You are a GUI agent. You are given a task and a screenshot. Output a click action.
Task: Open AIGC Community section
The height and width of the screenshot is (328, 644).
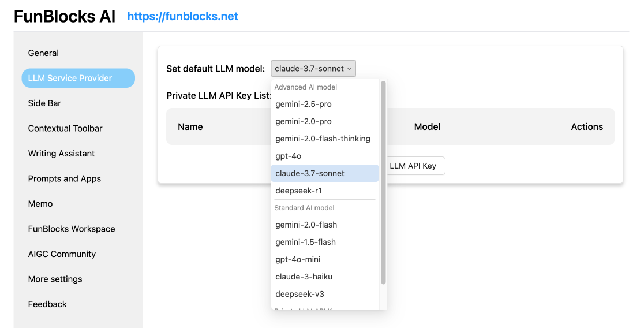(x=62, y=254)
